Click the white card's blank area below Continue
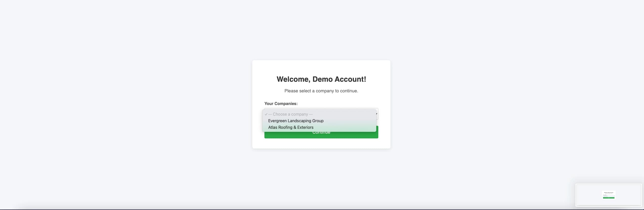644x210 pixels. click(x=321, y=143)
